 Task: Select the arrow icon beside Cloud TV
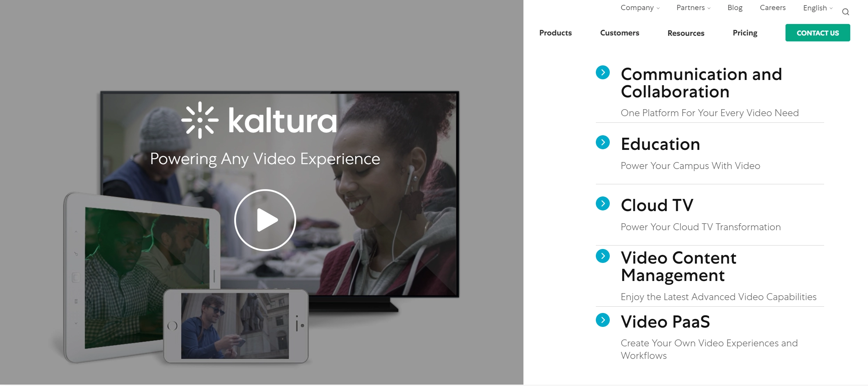pyautogui.click(x=602, y=204)
